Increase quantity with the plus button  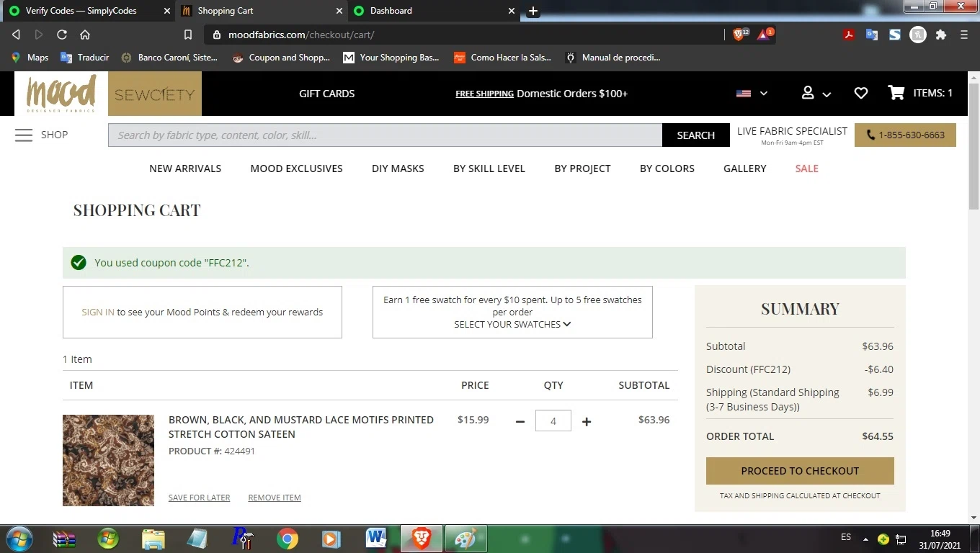[587, 421]
